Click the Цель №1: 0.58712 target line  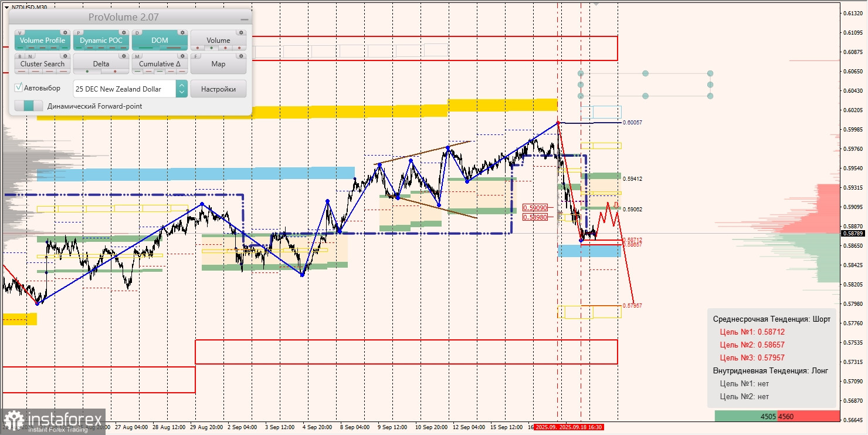(x=752, y=332)
